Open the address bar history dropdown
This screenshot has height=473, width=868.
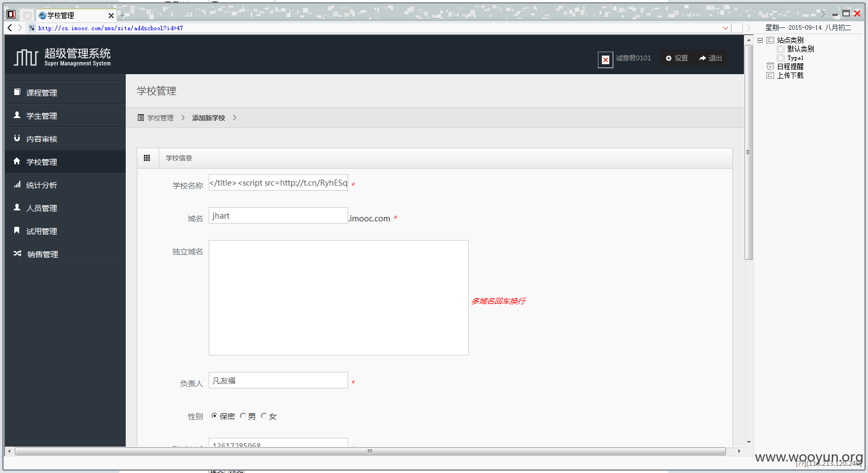[725, 28]
